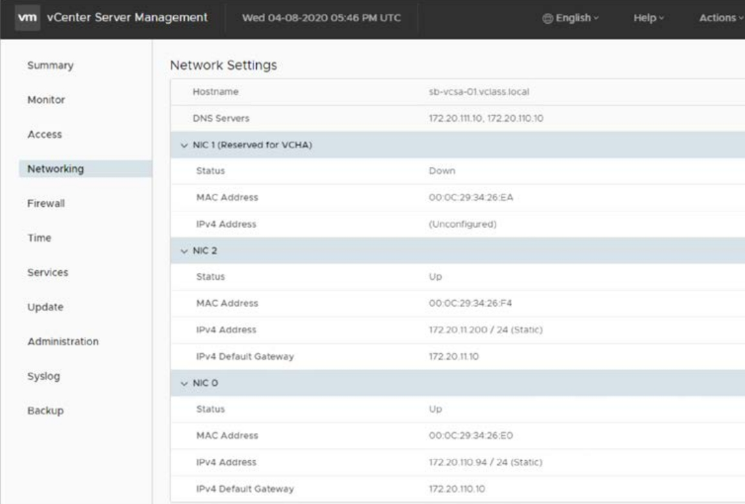Select IPv4 address 172.20.11.200 / 24 (Static)
This screenshot has height=504, width=745.
click(x=486, y=330)
